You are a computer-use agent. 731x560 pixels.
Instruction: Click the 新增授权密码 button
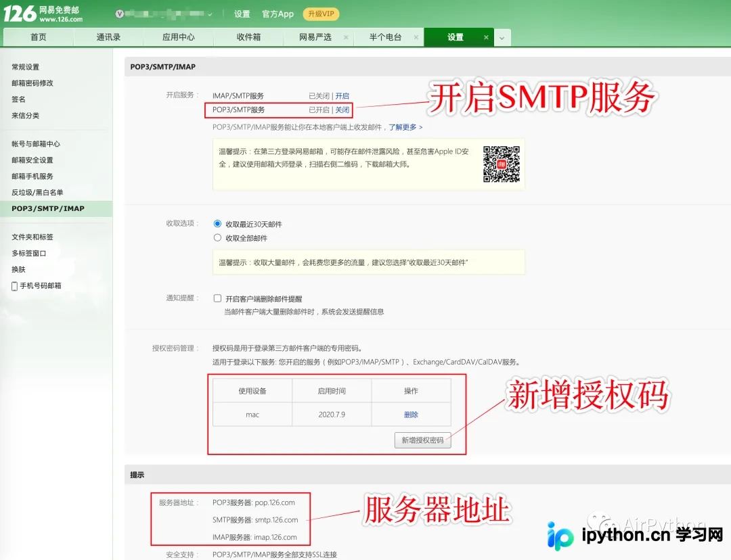tap(422, 440)
